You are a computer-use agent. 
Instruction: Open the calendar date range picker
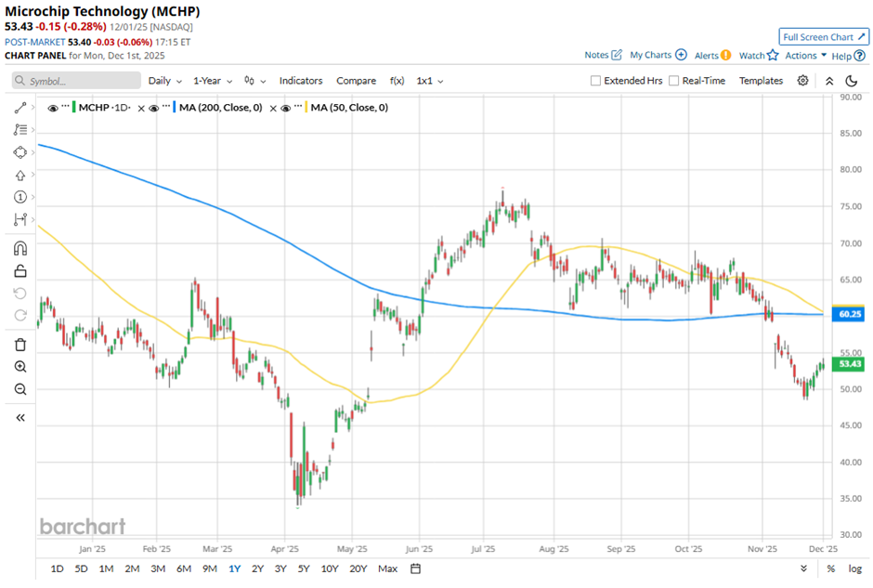pyautogui.click(x=415, y=568)
